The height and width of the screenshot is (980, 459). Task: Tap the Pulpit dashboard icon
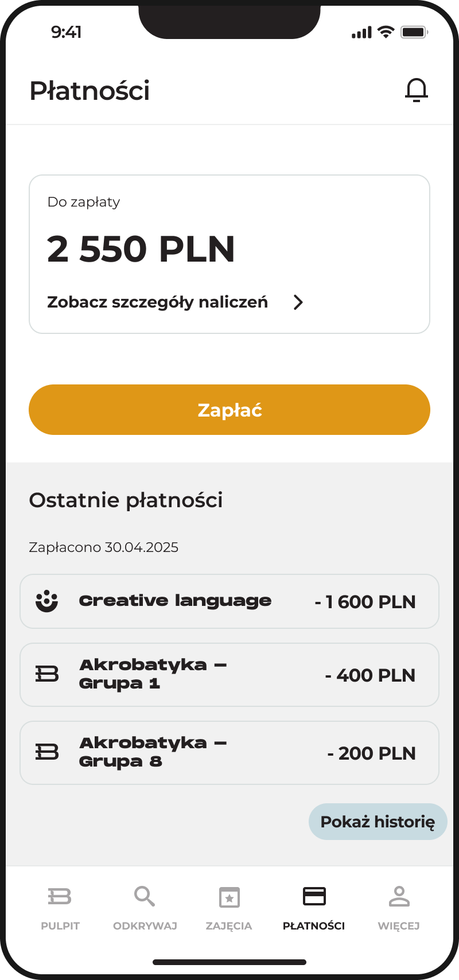coord(60,896)
